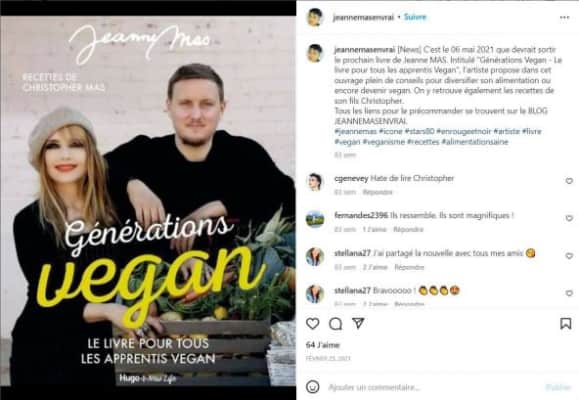Open comment bubble icon under post
The image size is (579, 400).
335,324
